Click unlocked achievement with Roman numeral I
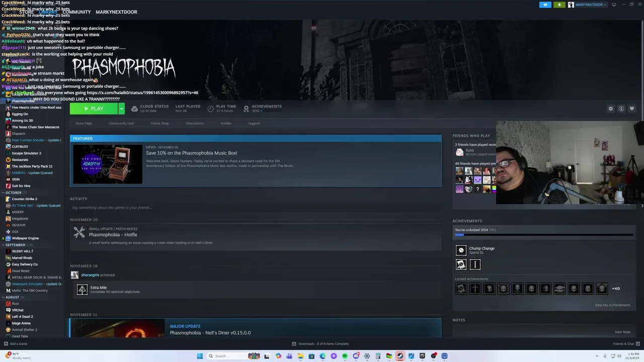644x362 pixels. [475, 264]
